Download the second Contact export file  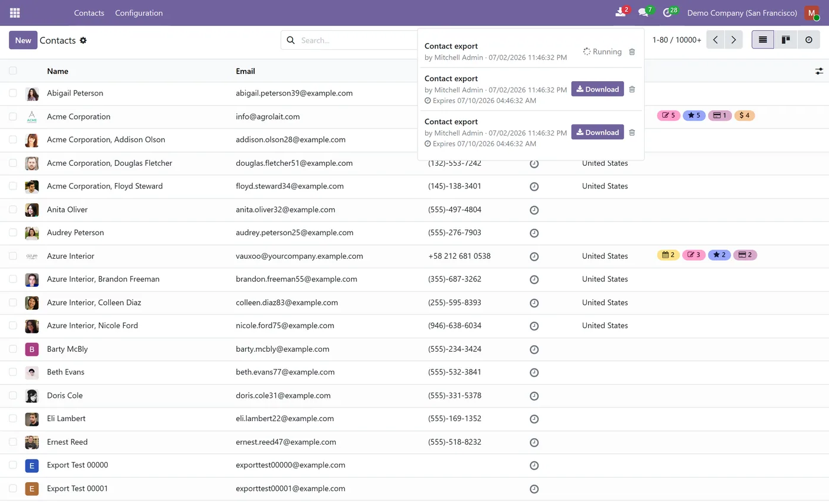click(597, 89)
